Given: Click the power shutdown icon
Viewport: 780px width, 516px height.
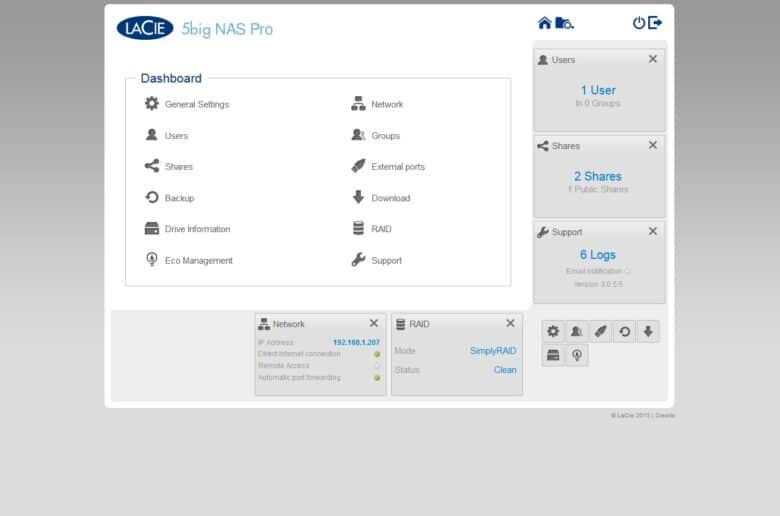Looking at the screenshot, I should pyautogui.click(x=639, y=23).
